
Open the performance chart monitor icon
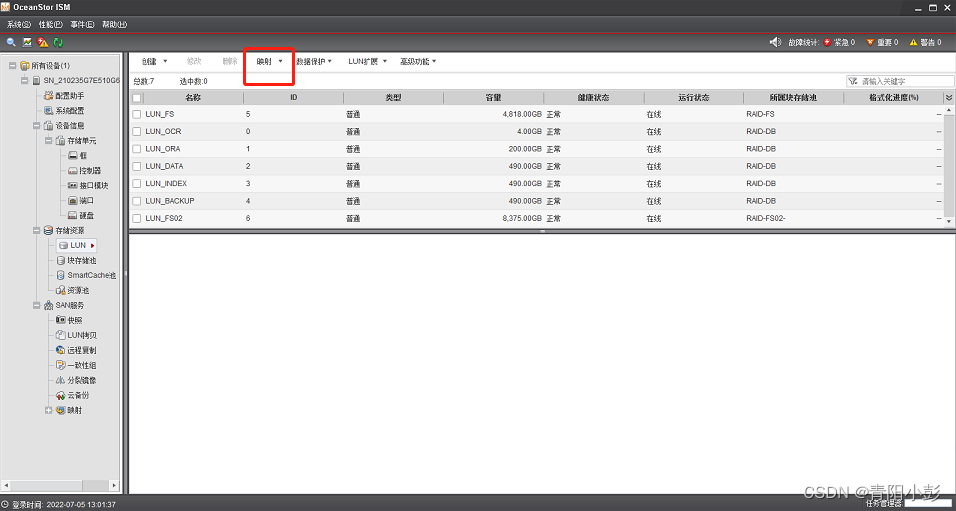(x=27, y=42)
